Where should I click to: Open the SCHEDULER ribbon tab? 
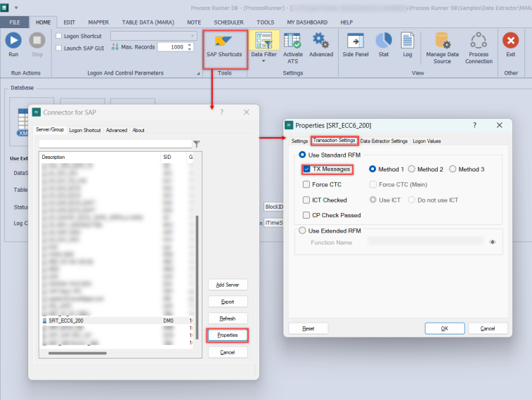[228, 22]
